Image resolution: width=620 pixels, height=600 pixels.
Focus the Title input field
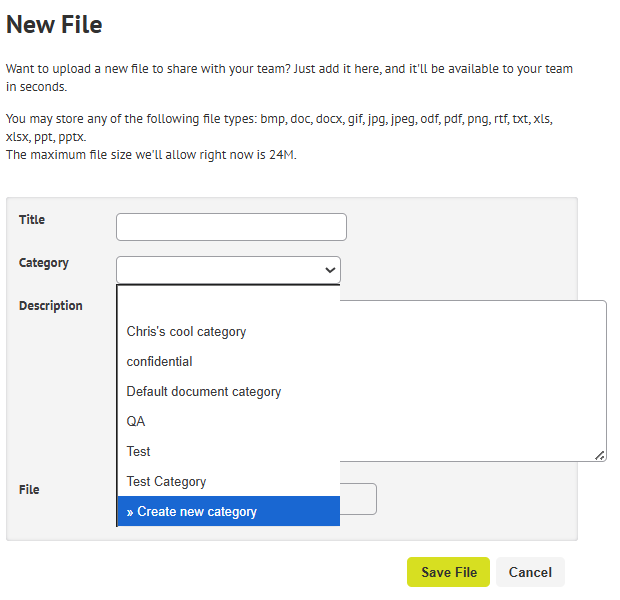231,227
